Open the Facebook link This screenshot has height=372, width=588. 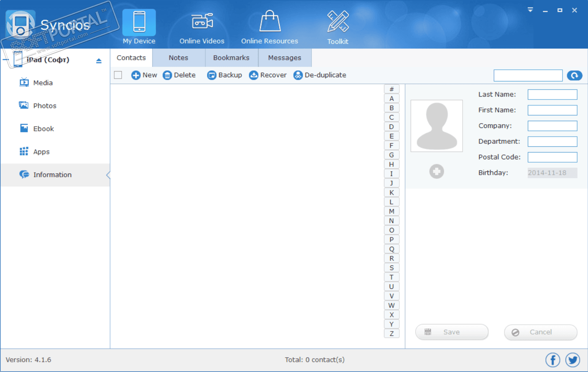coord(553,360)
